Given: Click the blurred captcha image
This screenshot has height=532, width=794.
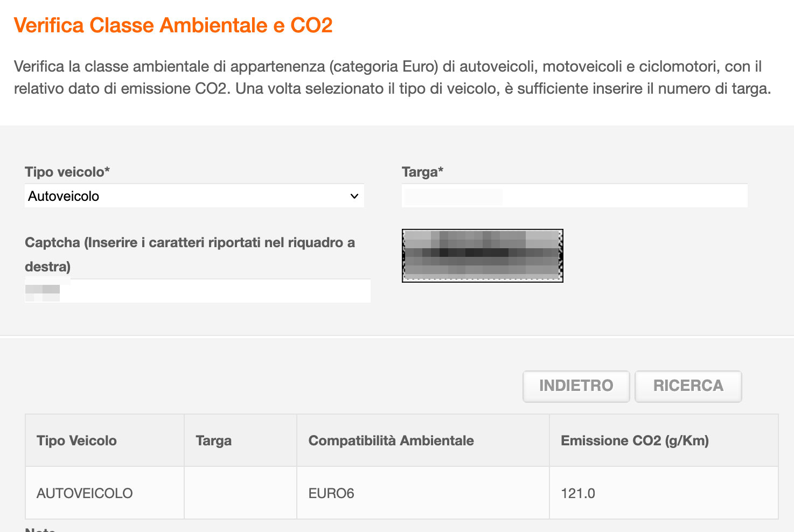Looking at the screenshot, I should click(x=483, y=256).
